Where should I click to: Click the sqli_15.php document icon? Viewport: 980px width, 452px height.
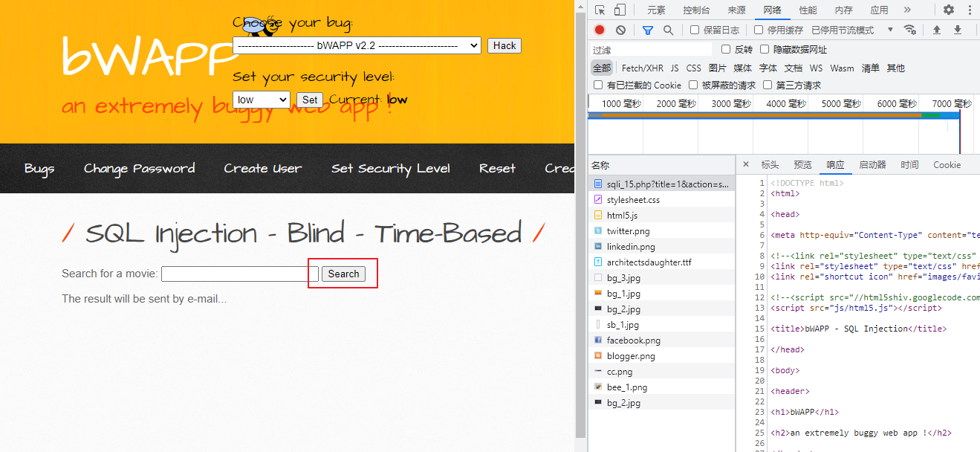pyautogui.click(x=598, y=184)
